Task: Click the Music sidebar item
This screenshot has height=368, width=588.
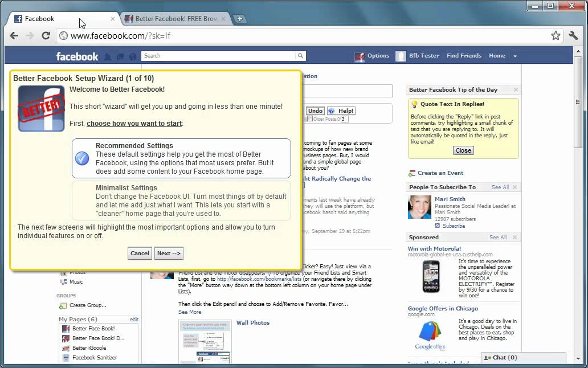Action: (76, 282)
